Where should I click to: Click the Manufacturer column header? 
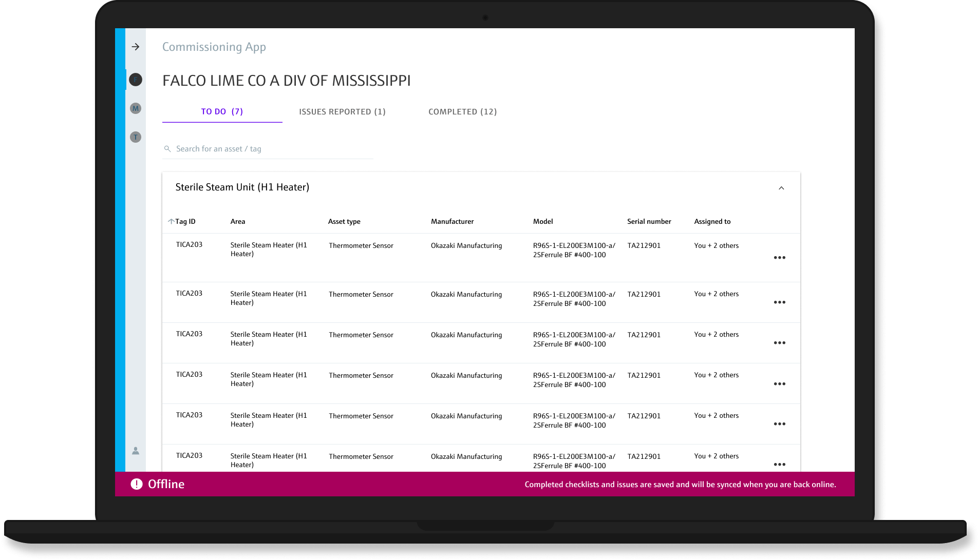pos(452,222)
